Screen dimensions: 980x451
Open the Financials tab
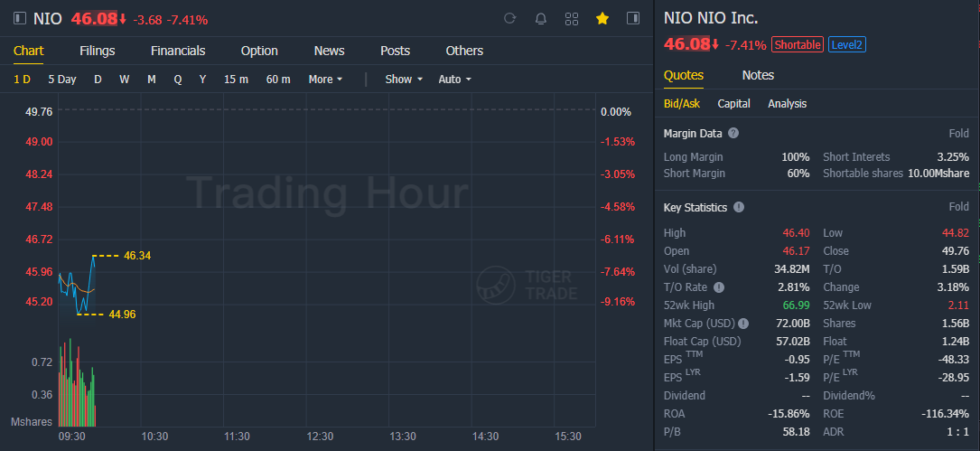(x=178, y=51)
